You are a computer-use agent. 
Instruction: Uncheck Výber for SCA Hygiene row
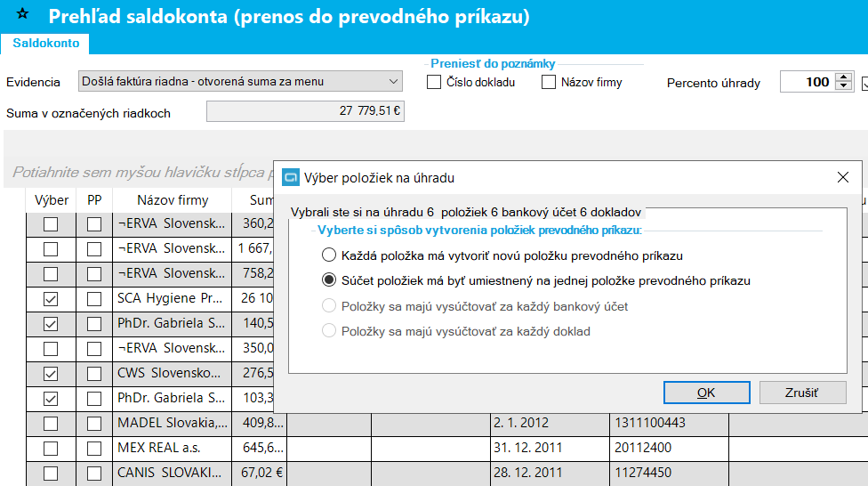tap(51, 298)
